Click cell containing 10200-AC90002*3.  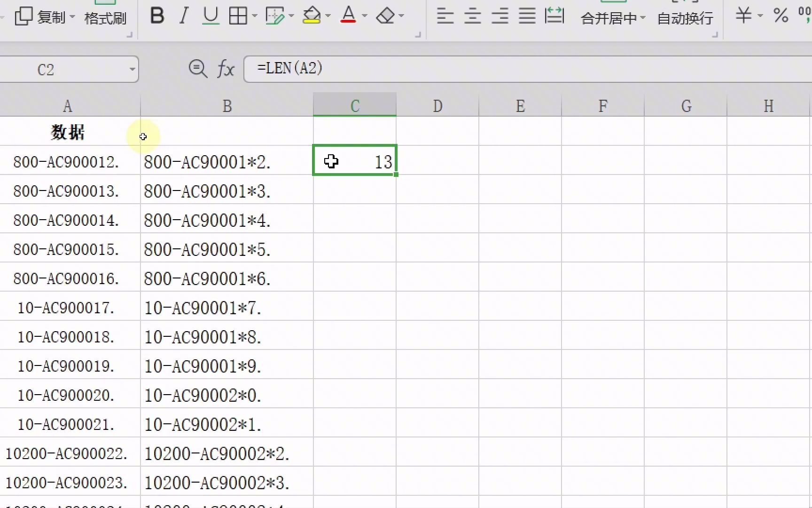[227, 482]
